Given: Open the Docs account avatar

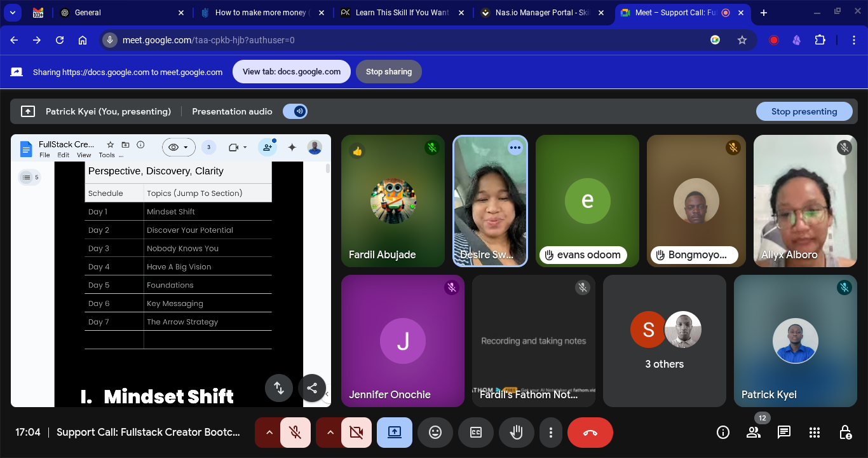Looking at the screenshot, I should pos(315,147).
